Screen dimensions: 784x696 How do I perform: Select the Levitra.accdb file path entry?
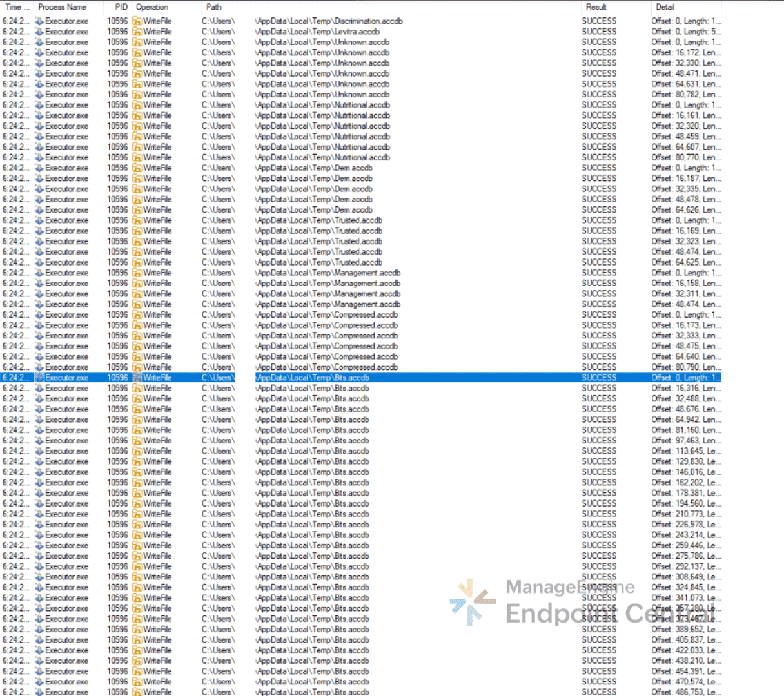pos(317,32)
